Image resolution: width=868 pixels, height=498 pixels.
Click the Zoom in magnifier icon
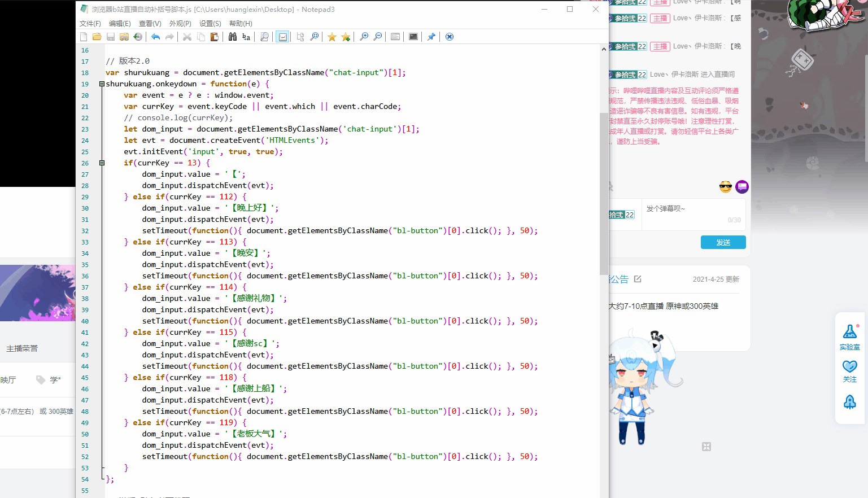(x=364, y=37)
